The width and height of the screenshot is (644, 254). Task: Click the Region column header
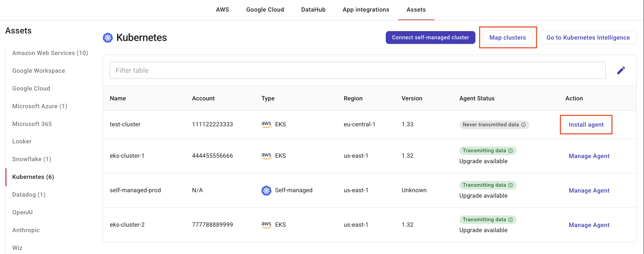click(353, 98)
